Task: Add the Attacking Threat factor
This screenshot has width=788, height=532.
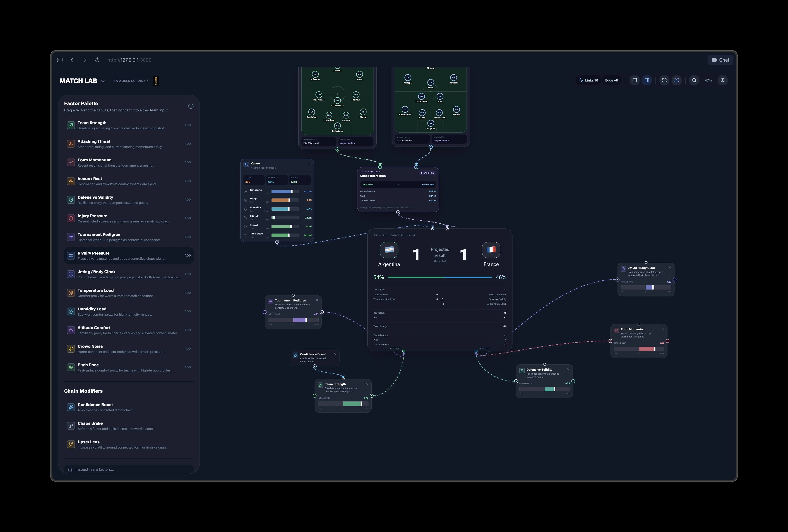Action: click(188, 144)
